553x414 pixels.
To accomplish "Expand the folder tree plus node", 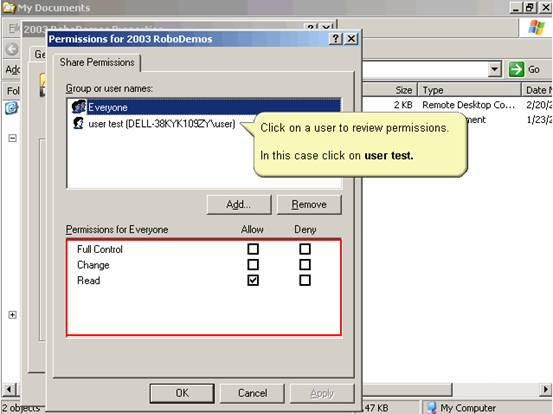I will (x=12, y=315).
